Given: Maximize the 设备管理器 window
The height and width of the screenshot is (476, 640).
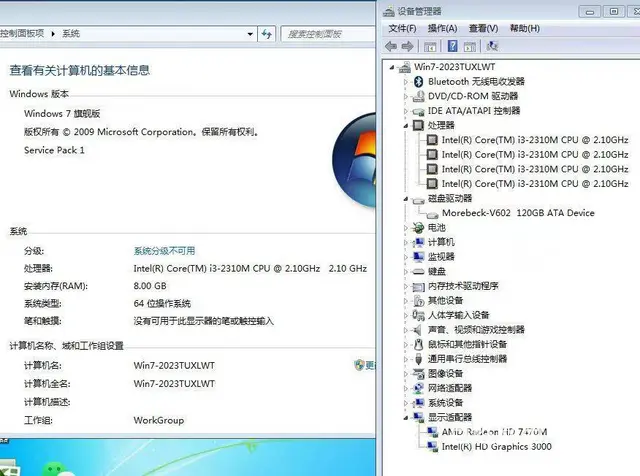Looking at the screenshot, I should (613, 12).
